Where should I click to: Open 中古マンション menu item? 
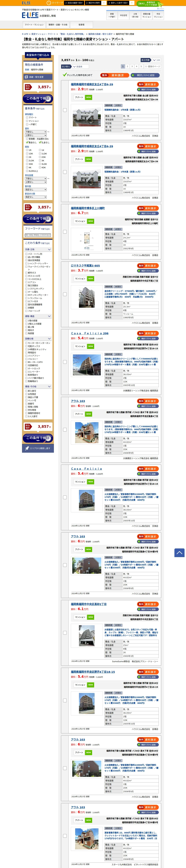158,15
